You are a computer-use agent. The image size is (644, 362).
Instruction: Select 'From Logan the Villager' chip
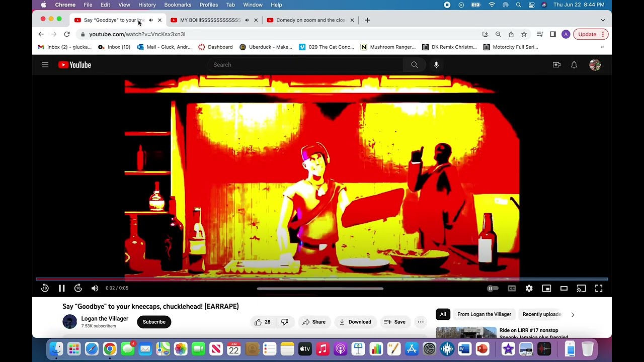click(x=484, y=314)
